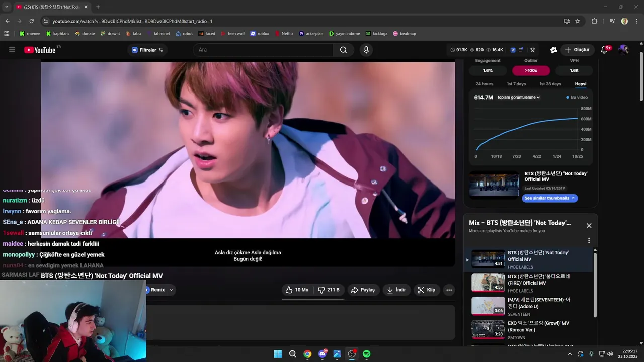Select the 1st 28 days tab
Image resolution: width=644 pixels, height=362 pixels.
click(550, 84)
